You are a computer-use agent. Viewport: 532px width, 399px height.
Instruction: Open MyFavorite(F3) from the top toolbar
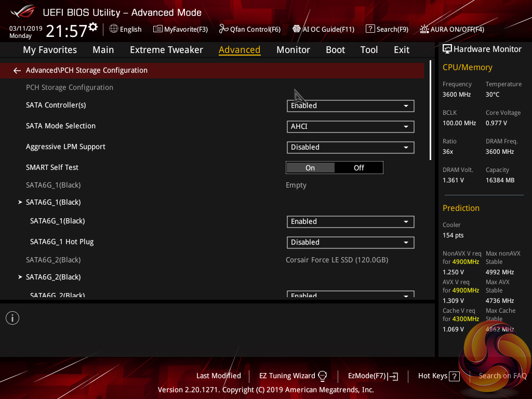pyautogui.click(x=180, y=29)
